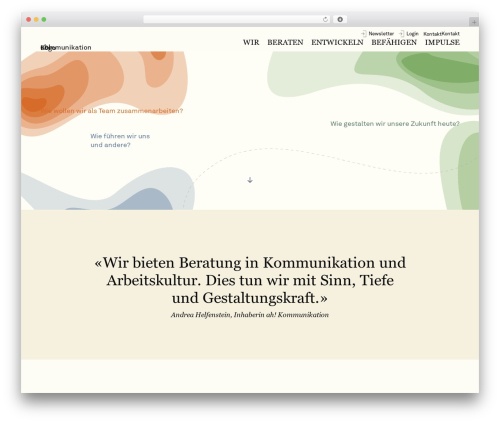Viewport: 500px width, 423px height.
Task: Open a new browser tab with plus
Action: [x=474, y=22]
